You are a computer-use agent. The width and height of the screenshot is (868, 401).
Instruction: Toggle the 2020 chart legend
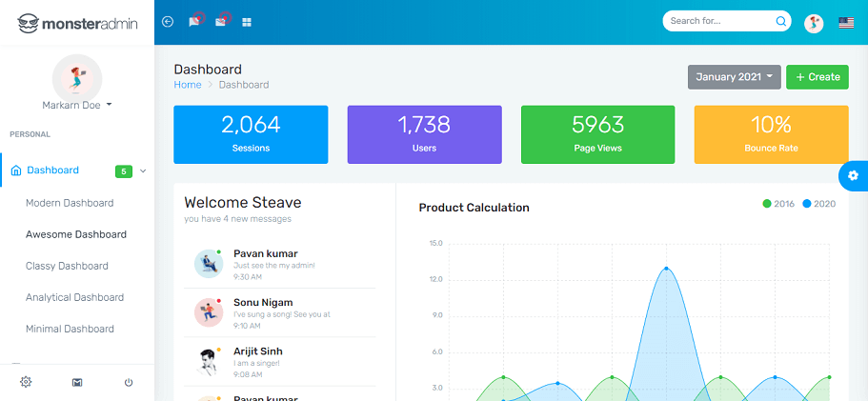tap(818, 204)
